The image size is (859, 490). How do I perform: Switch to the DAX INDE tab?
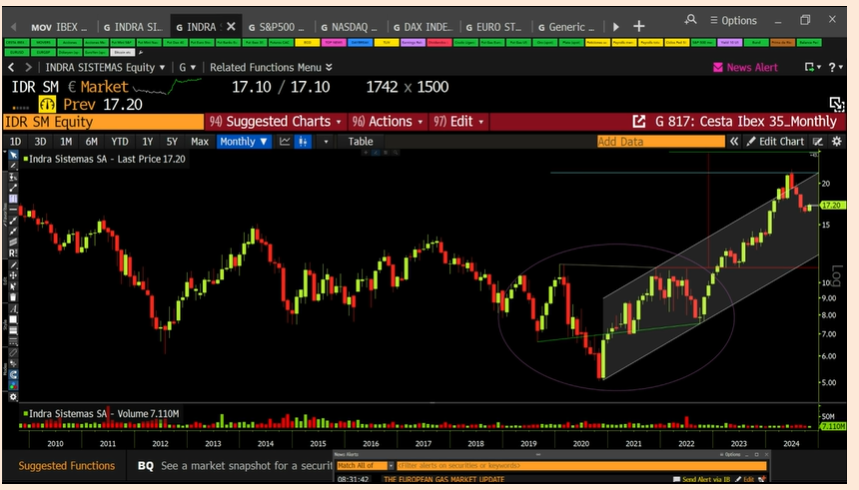[x=422, y=26]
